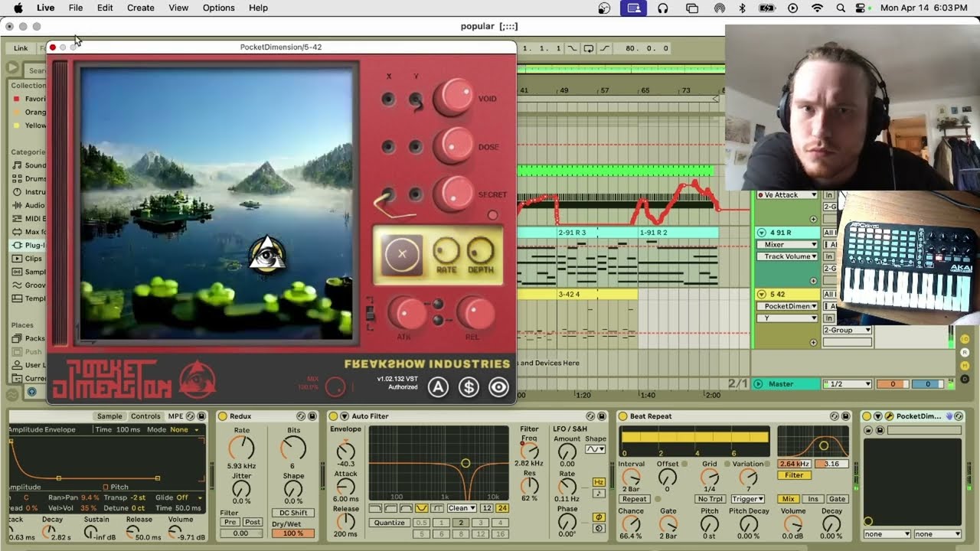Open the Track Volume automation parameter dropdown
The height and width of the screenshot is (551, 980).
coord(787,256)
